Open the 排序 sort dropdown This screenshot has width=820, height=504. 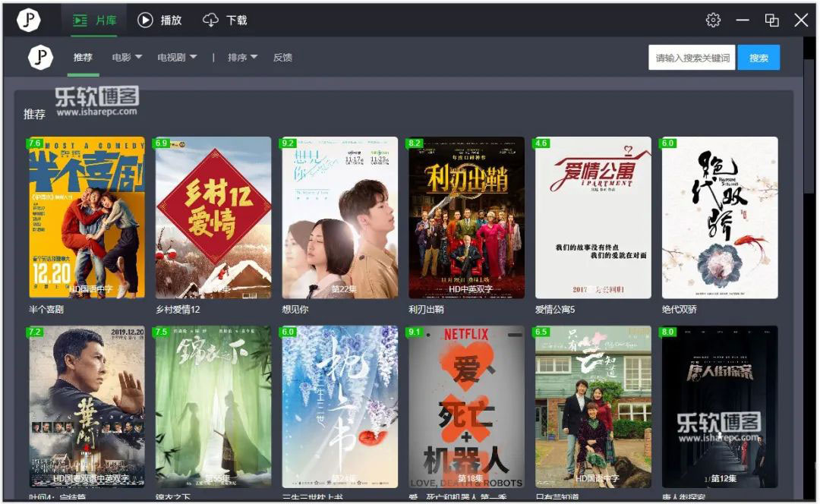click(x=243, y=58)
